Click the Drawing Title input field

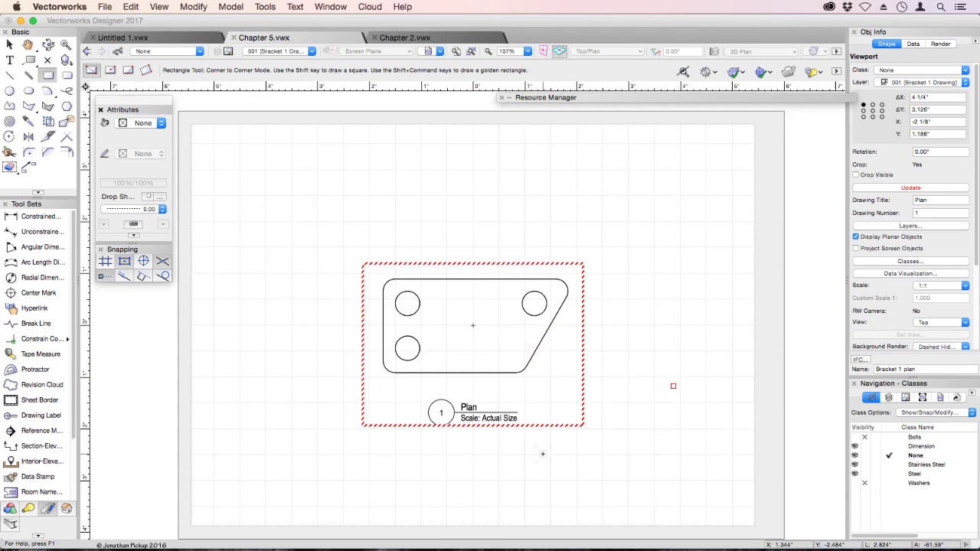[x=940, y=201]
